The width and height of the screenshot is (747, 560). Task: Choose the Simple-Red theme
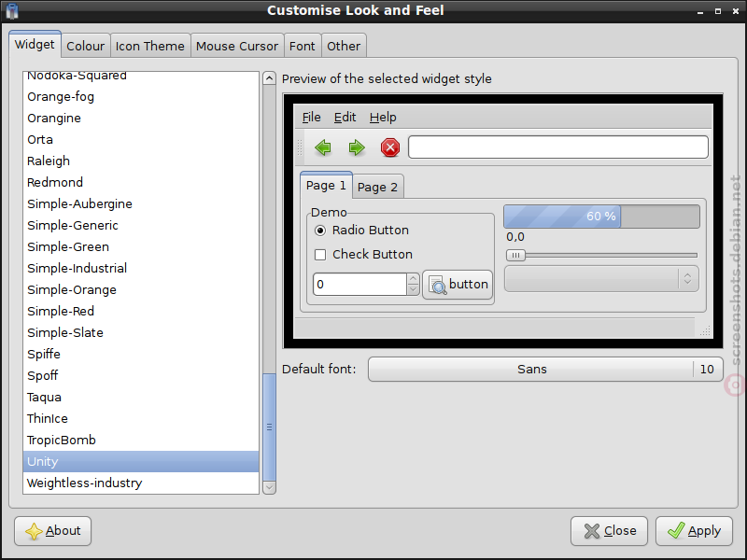point(141,311)
